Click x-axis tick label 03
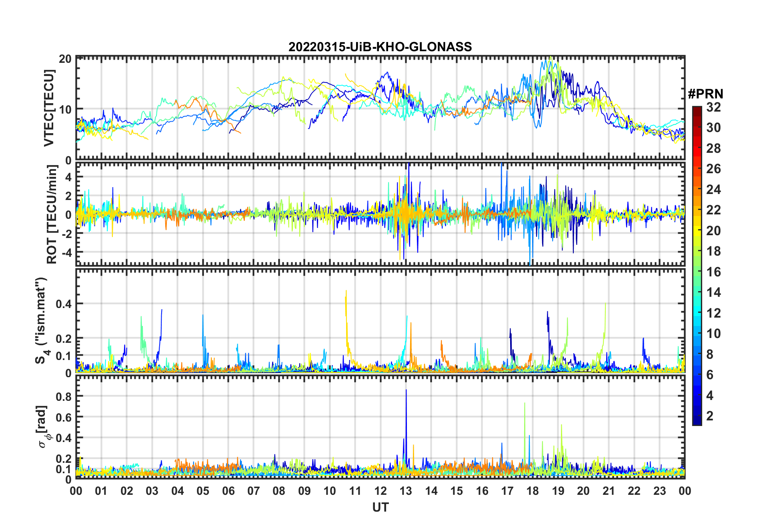Image resolution: width=761 pixels, height=532 pixels. (x=152, y=491)
